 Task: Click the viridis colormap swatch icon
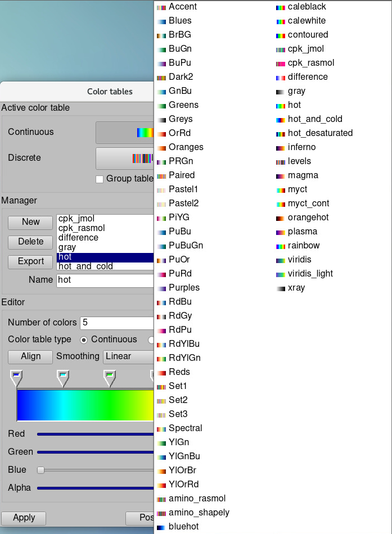click(281, 260)
